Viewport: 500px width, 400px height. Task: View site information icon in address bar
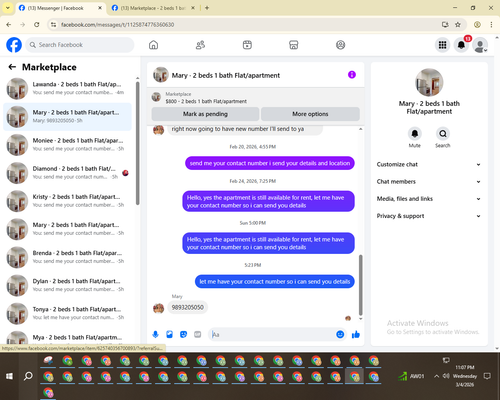(54, 25)
